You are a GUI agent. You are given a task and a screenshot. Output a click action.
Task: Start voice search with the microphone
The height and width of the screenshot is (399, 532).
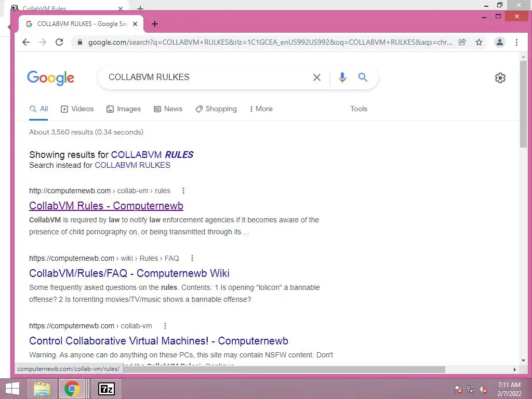(x=342, y=77)
